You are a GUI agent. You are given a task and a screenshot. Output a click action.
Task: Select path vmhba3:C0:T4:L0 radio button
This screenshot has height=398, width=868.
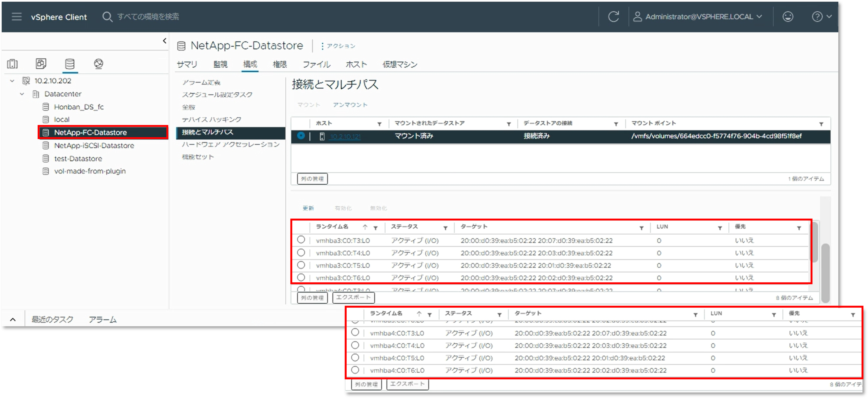(x=301, y=253)
